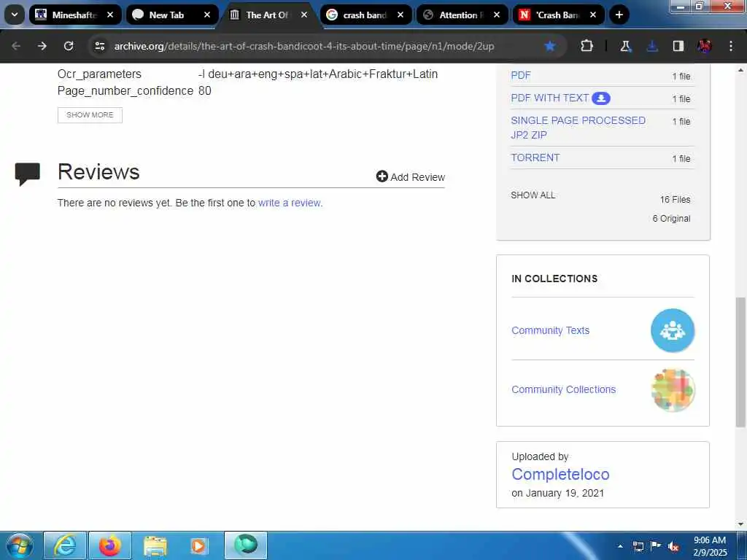This screenshot has width=747, height=560.
Task: Switch to the 'Crash Ban Netflix tab
Action: pyautogui.click(x=558, y=15)
